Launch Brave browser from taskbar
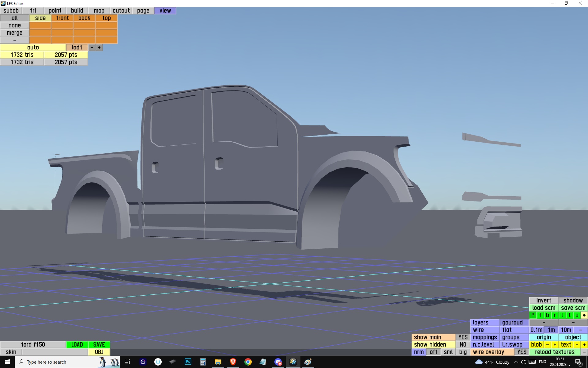Image resolution: width=588 pixels, height=368 pixels. pos(233,362)
